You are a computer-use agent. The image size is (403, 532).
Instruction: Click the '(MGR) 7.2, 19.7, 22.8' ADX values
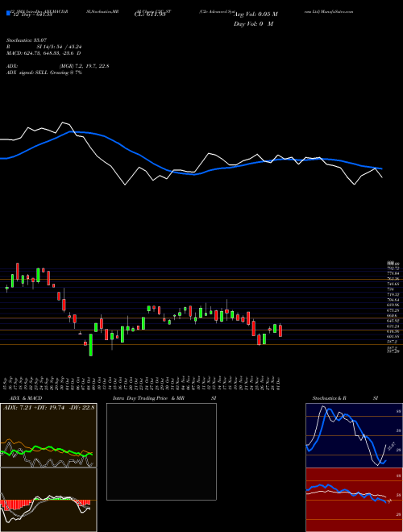84,66
